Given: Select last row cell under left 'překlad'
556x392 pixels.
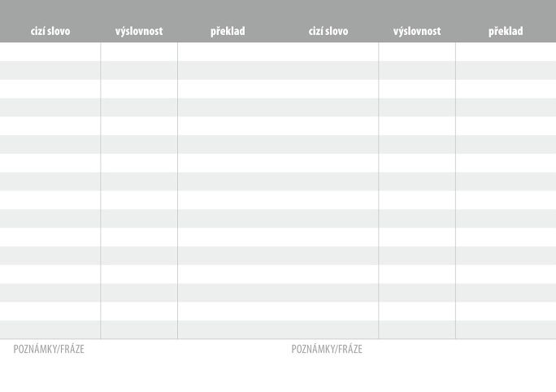Looking at the screenshot, I should point(228,329).
